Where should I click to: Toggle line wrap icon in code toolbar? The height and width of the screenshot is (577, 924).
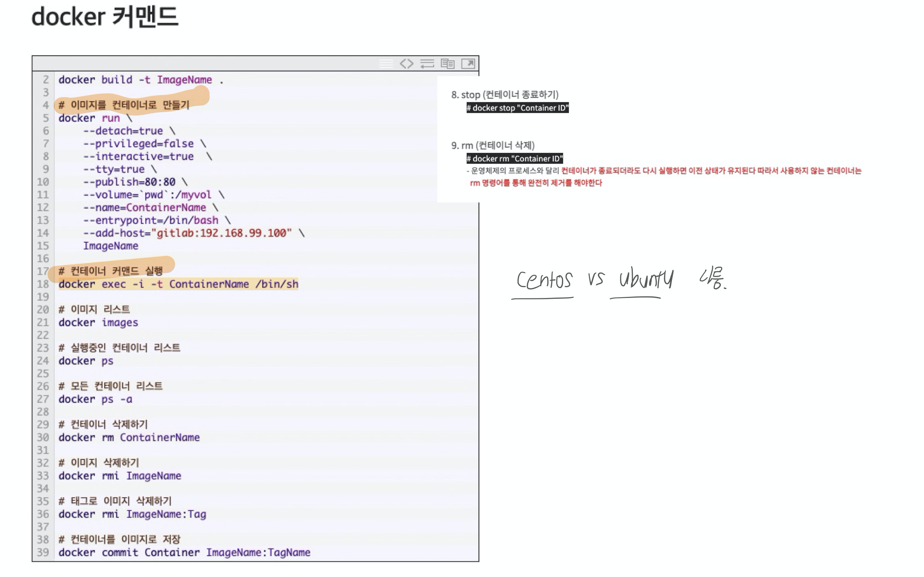pyautogui.click(x=427, y=64)
